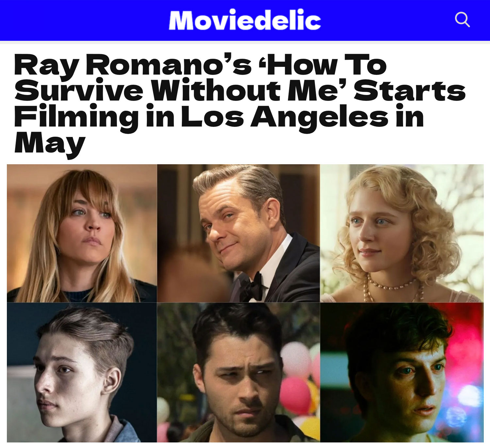Go home via the Moviedelic logo
The image size is (490, 448).
[245, 20]
